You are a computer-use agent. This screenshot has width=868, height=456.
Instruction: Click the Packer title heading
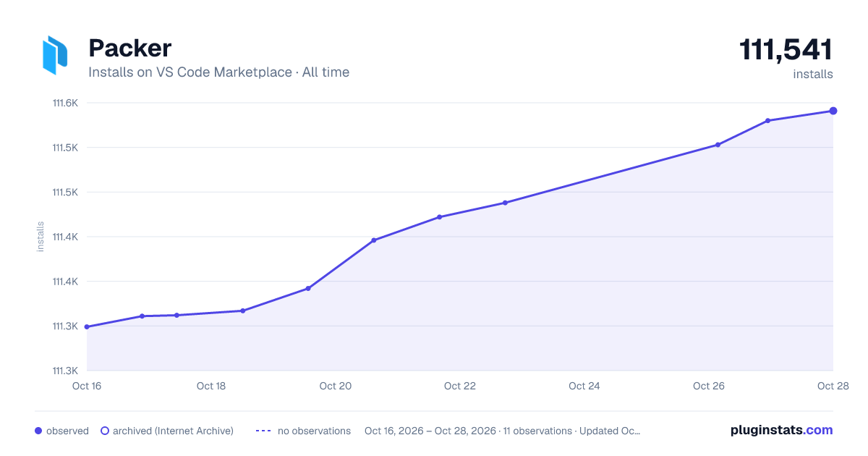pyautogui.click(x=129, y=48)
